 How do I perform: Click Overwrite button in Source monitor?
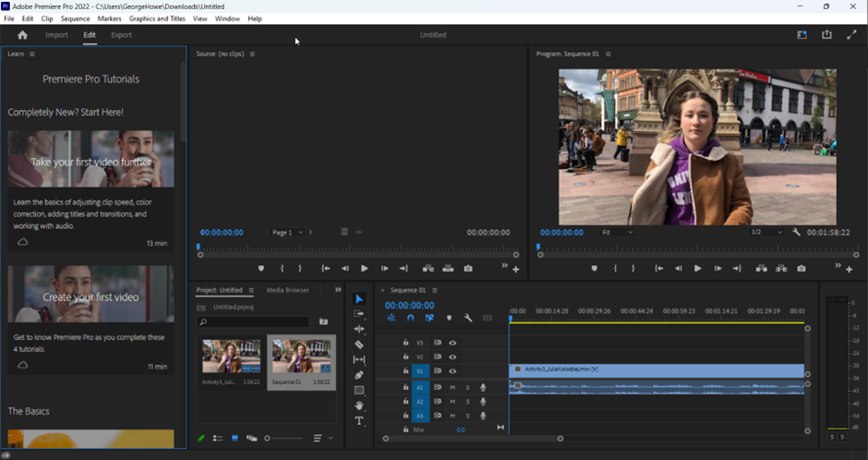point(448,269)
